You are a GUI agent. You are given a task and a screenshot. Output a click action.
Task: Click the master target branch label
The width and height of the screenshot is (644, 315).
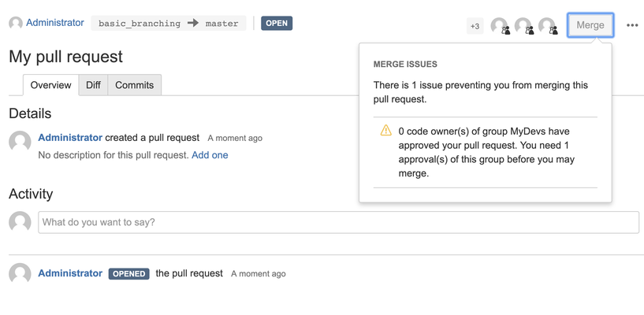[x=221, y=24]
